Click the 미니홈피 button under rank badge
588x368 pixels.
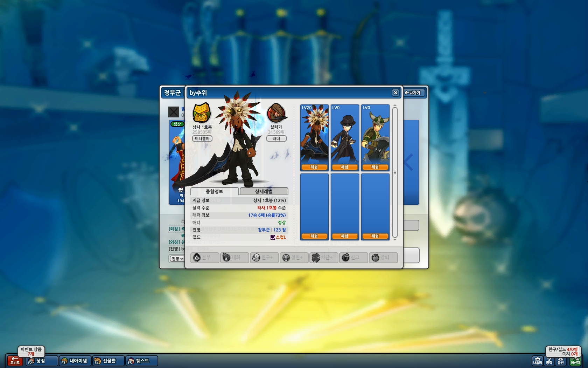pyautogui.click(x=202, y=138)
